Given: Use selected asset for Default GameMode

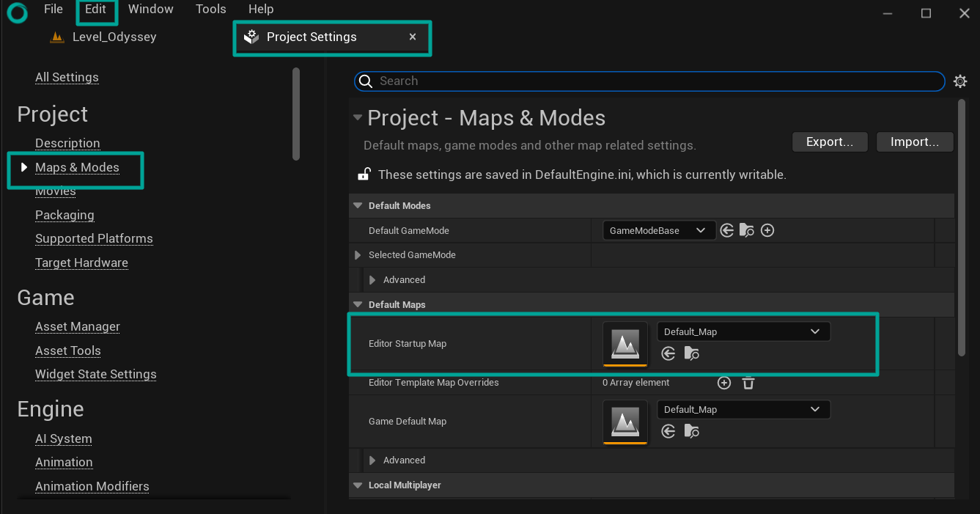Looking at the screenshot, I should click(x=726, y=231).
